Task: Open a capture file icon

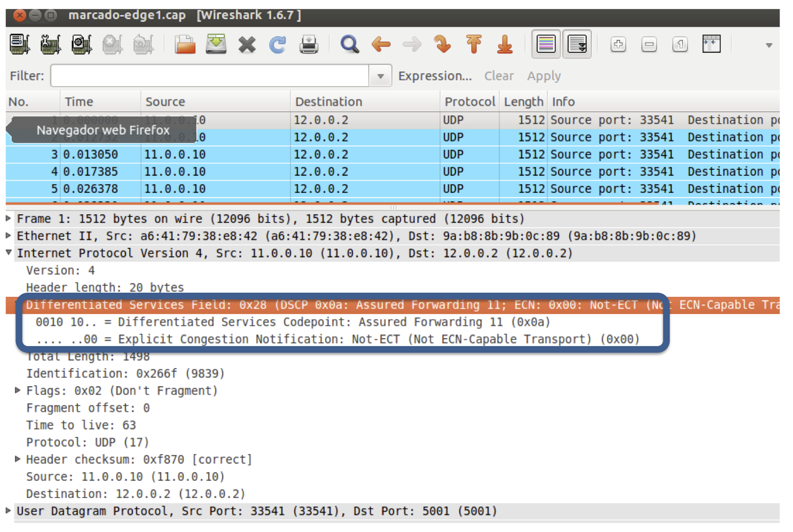Action: tap(185, 44)
